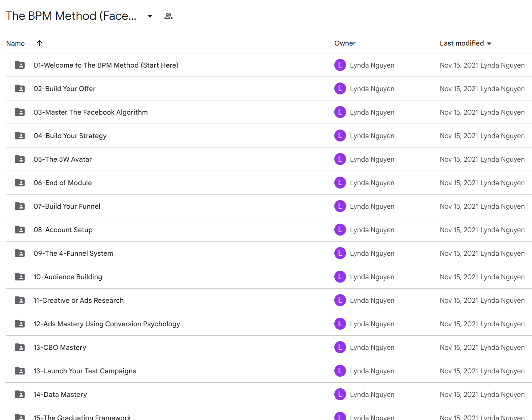The height and width of the screenshot is (420, 532).
Task: Click Lynda Nguyen owner name in 09-The 4-Funnel row
Action: click(x=372, y=253)
